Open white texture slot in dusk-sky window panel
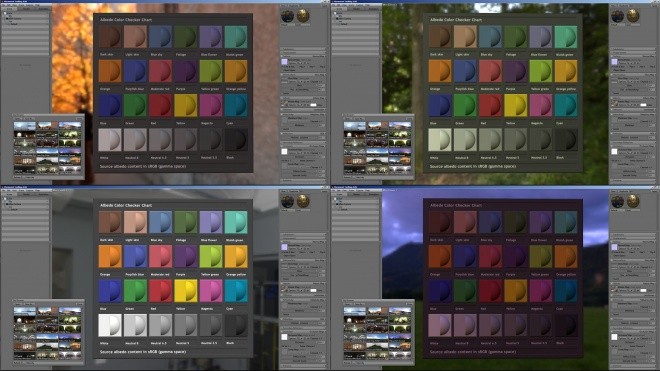Screen dimensions: 660x371 tap(614, 336)
